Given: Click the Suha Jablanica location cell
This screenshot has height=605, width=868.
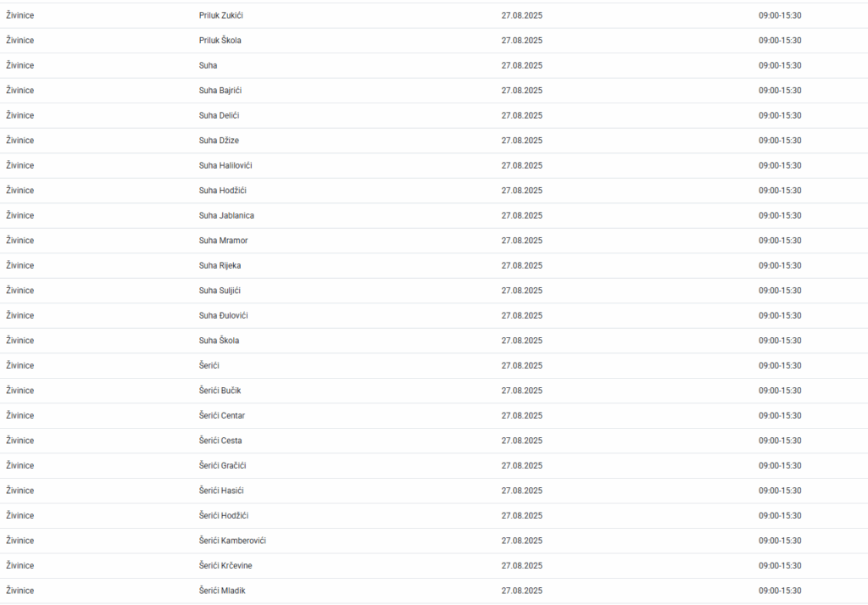Looking at the screenshot, I should tap(226, 215).
